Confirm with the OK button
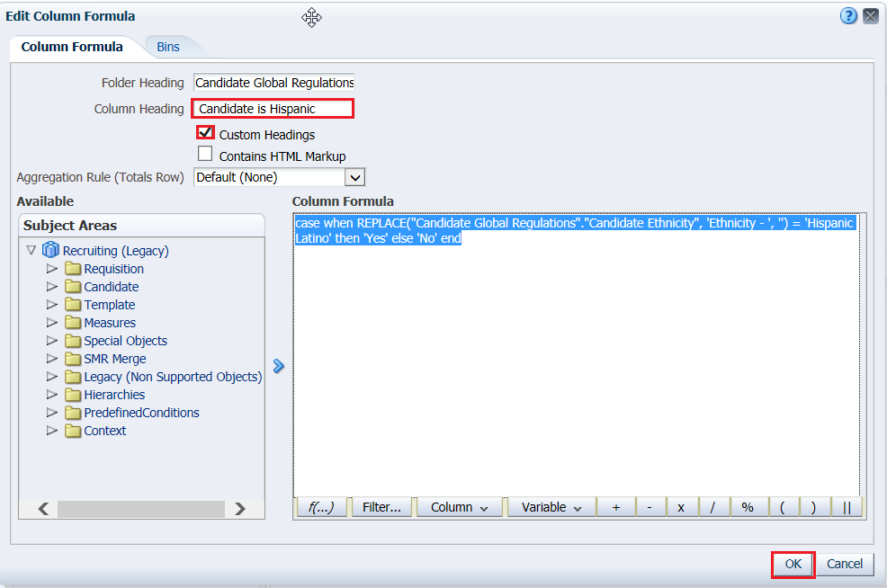Image resolution: width=887 pixels, height=588 pixels. coord(793,564)
